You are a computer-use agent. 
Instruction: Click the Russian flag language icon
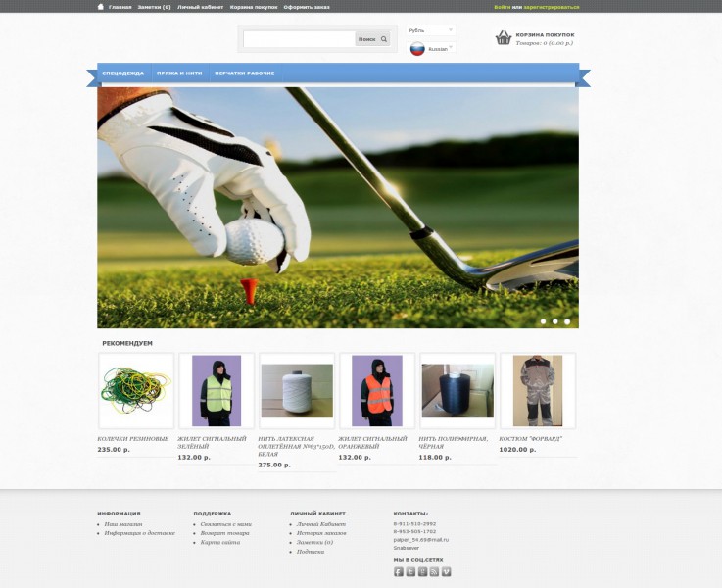(x=416, y=49)
